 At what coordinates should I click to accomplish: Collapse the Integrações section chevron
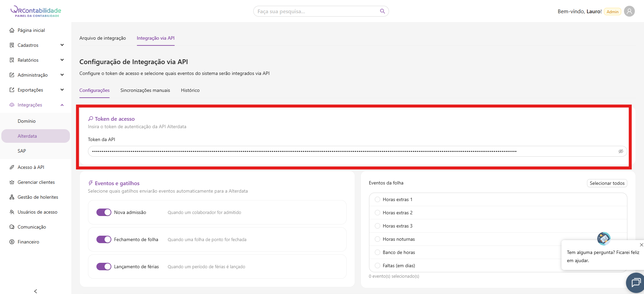62,105
